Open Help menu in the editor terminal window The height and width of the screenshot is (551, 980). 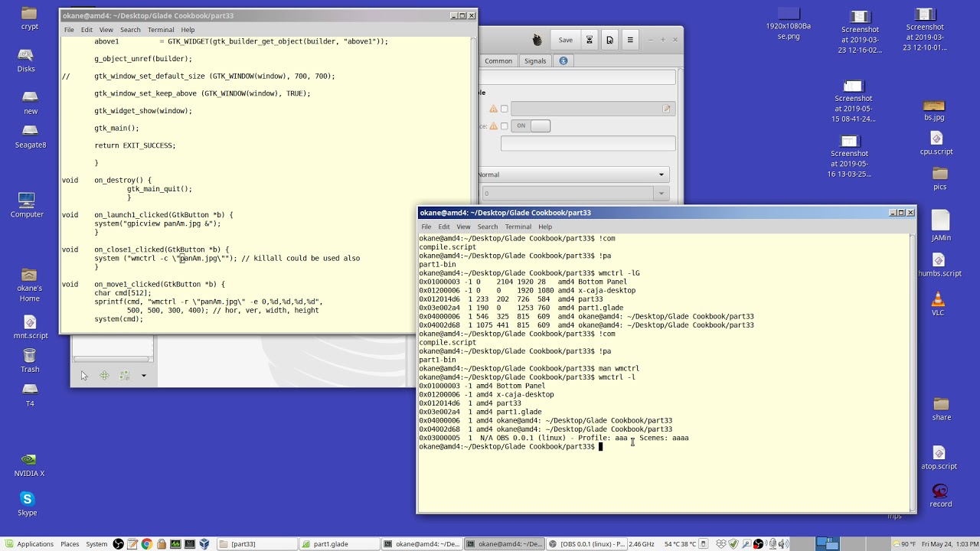coord(188,30)
